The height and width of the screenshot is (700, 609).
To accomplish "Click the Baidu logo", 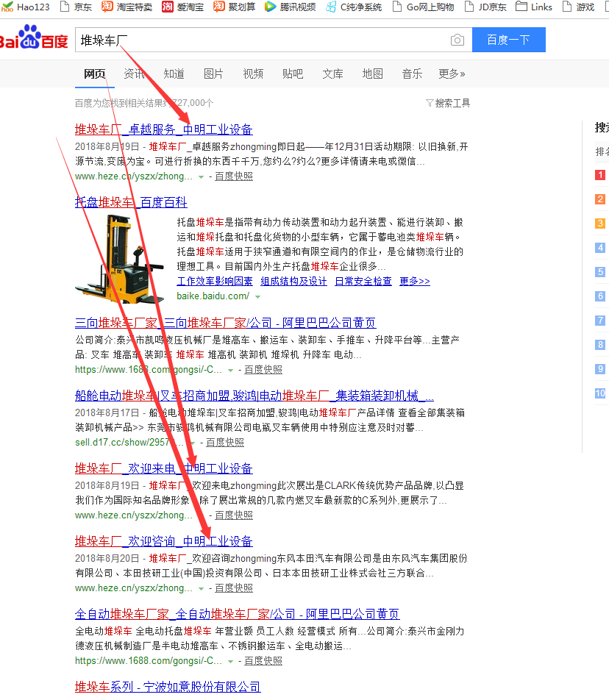I will (34, 37).
